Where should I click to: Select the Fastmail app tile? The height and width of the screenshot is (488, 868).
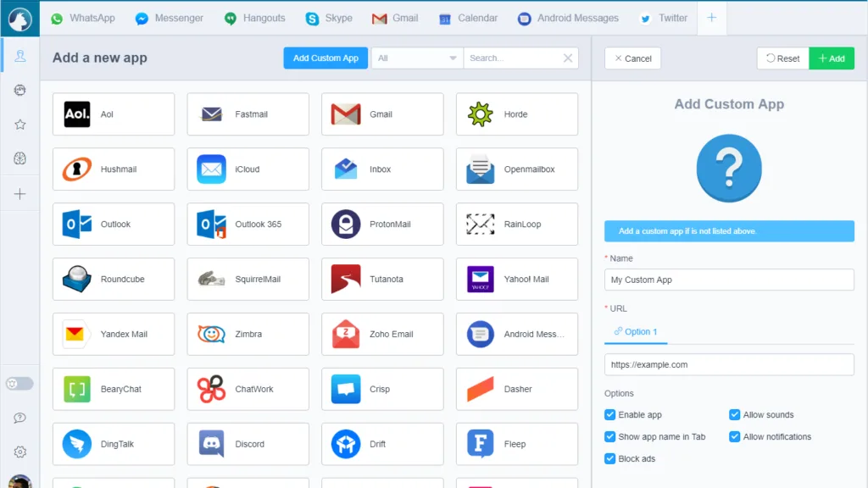pos(248,114)
